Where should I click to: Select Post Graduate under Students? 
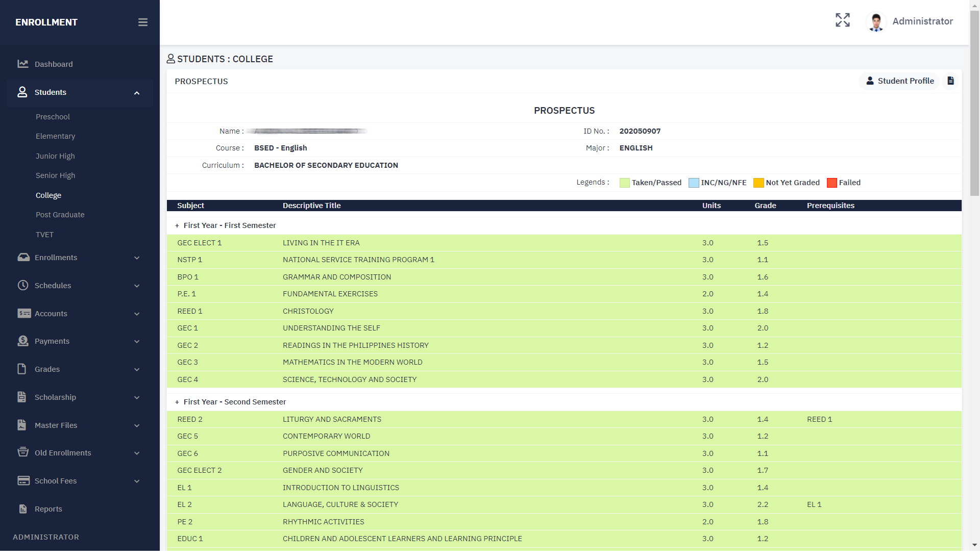(60, 215)
